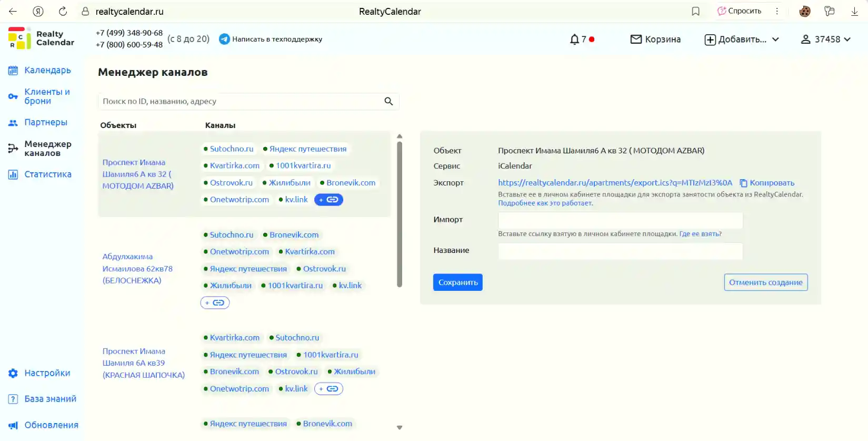Click the RealtyCalendar logo
The image size is (868, 441).
(x=41, y=38)
